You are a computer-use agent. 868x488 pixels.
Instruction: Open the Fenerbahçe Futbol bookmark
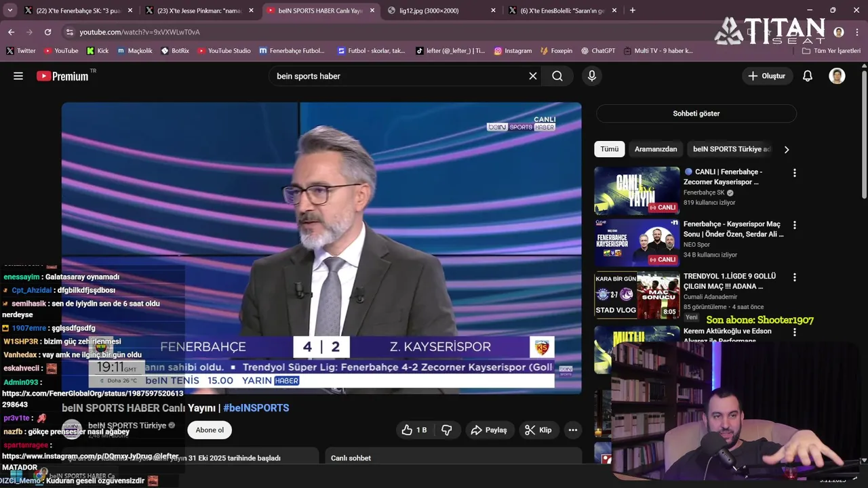[x=292, y=51]
